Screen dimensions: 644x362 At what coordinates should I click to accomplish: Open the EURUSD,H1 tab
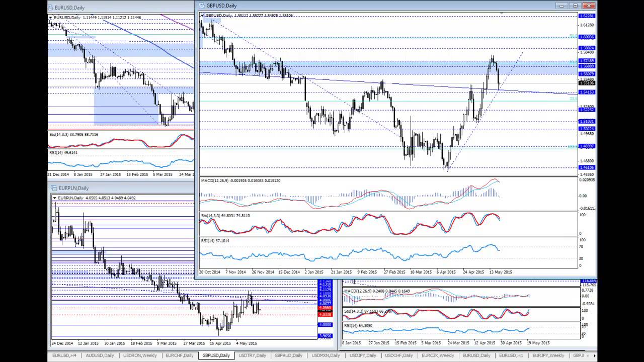(511, 355)
